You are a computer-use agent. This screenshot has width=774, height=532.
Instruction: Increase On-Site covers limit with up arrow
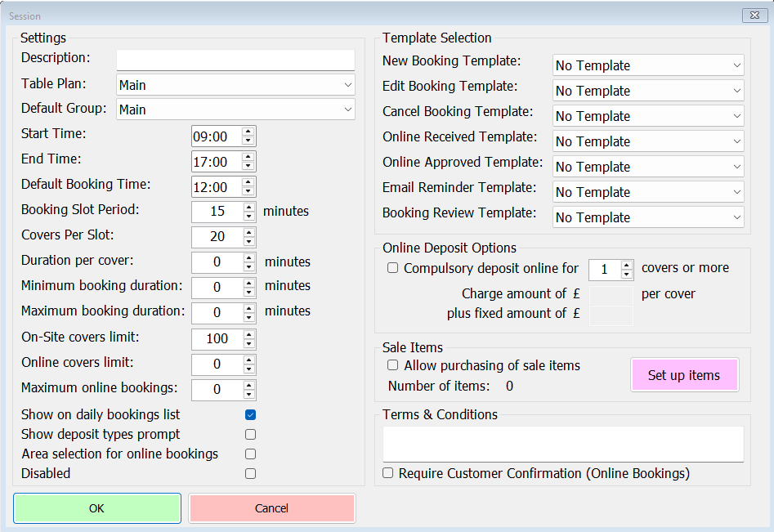click(x=249, y=333)
